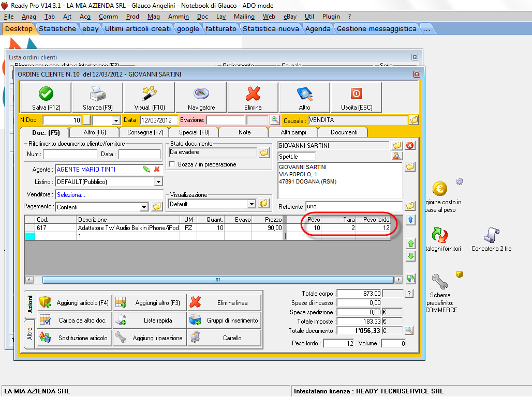Remove the row with Elimina linea
Viewport: 532px width, 397px height.
coord(224,303)
